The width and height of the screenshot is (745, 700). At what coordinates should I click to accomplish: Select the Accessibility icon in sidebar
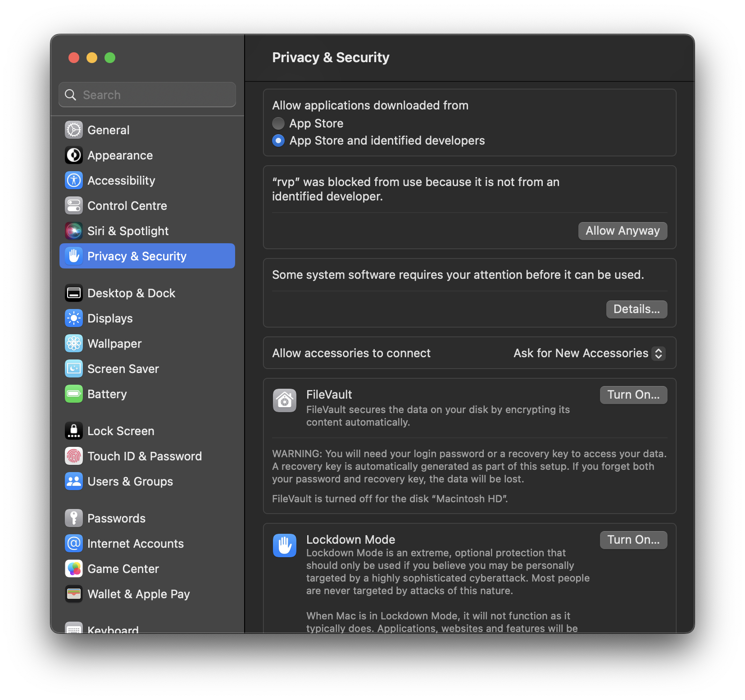pos(74,180)
